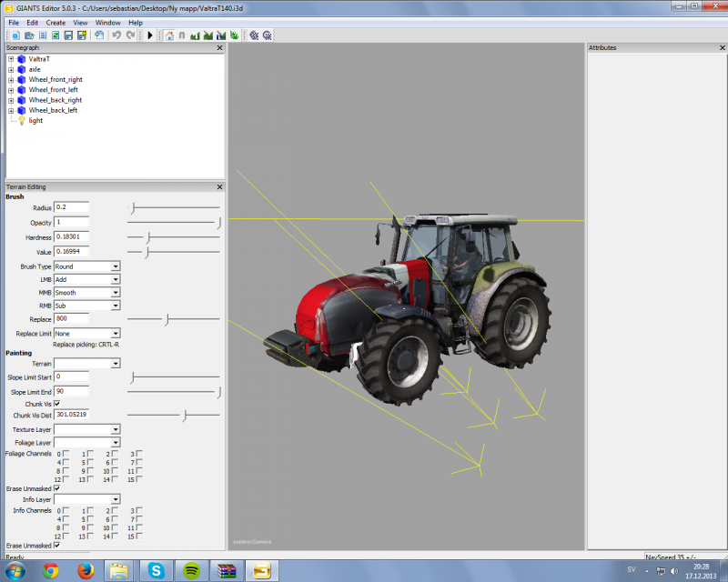Open the RMB action dropdown
The height and width of the screenshot is (582, 728).
(116, 306)
